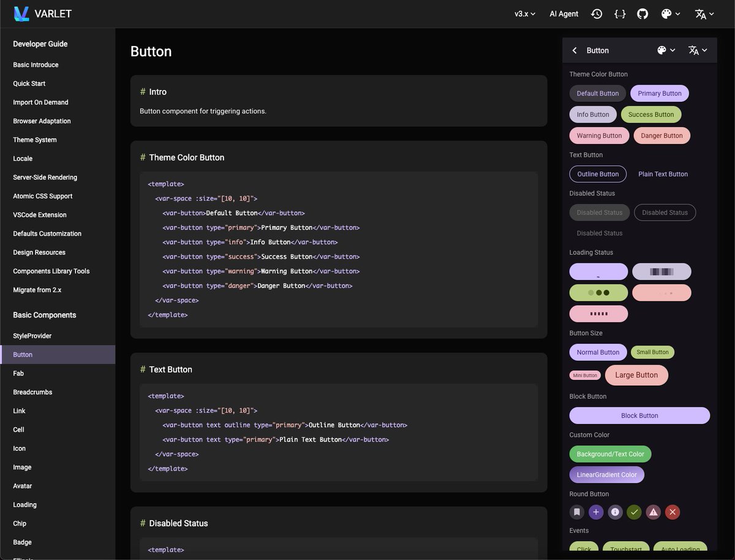This screenshot has height=560, width=735.
Task: Click the round bookmark button
Action: point(577,512)
